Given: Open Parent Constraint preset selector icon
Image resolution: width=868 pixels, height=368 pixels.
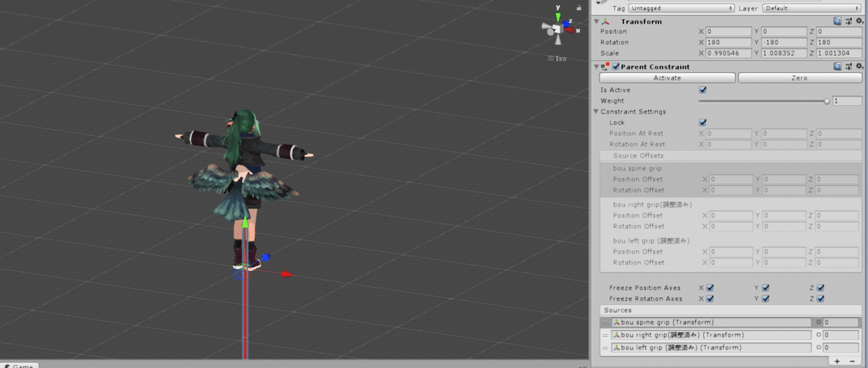Looking at the screenshot, I should click(x=848, y=67).
